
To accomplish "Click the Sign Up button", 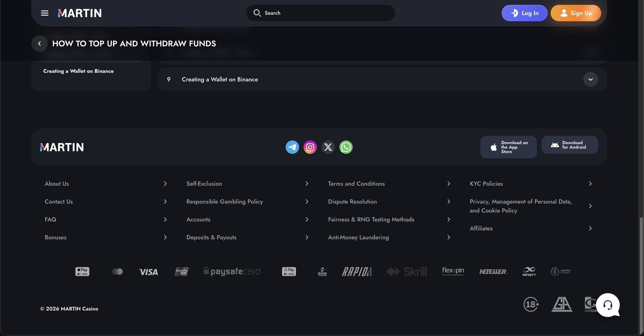I will [x=576, y=13].
